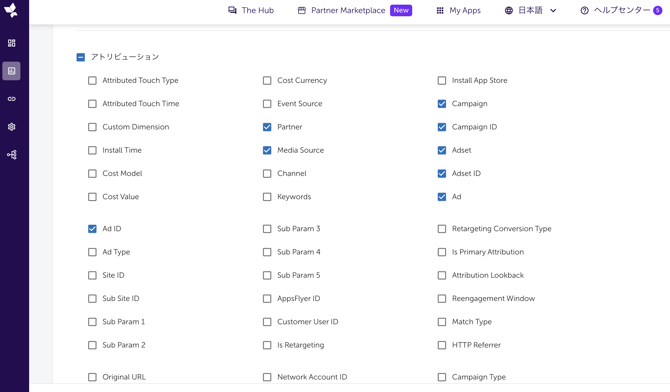Image resolution: width=670 pixels, height=392 pixels.
Task: Check the Customer User ID checkbox
Action: click(267, 322)
